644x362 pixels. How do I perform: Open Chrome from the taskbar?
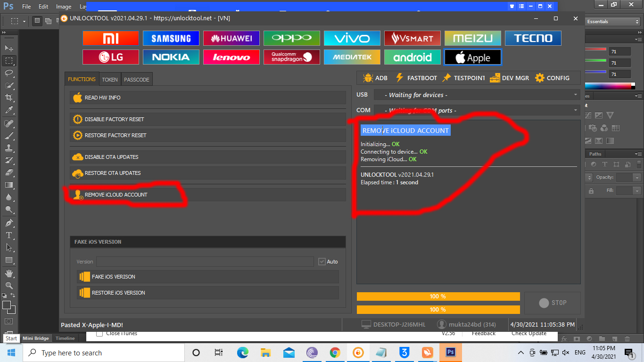click(335, 353)
